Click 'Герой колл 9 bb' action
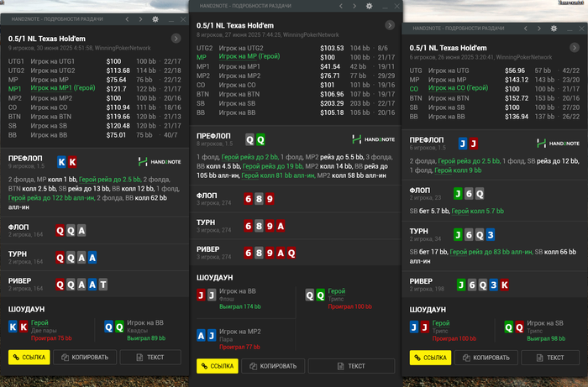 458,170
